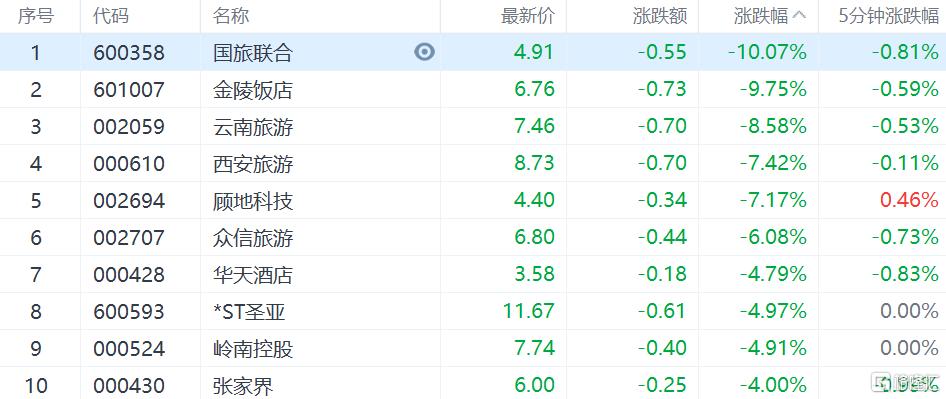Click change percent -10.07%
The width and height of the screenshot is (946, 399).
pos(767,53)
